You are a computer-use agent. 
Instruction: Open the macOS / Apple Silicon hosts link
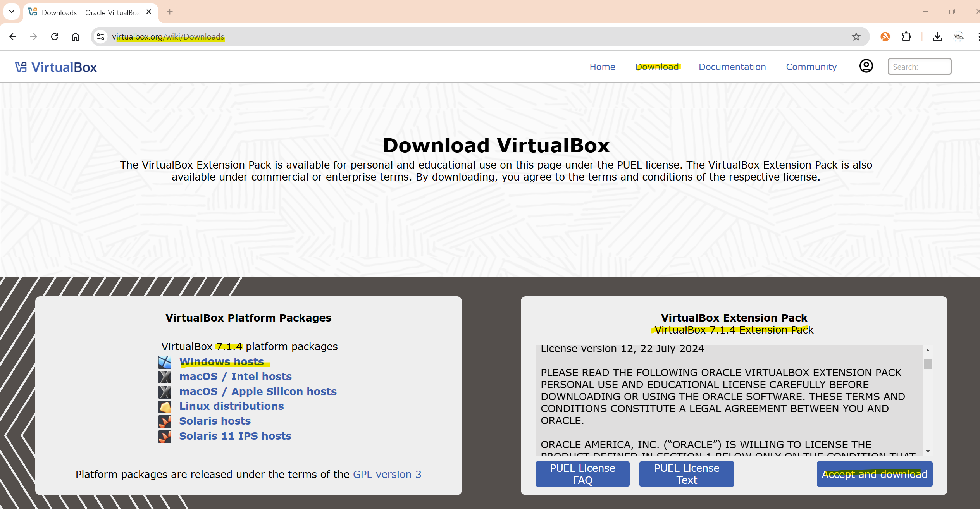click(x=258, y=392)
